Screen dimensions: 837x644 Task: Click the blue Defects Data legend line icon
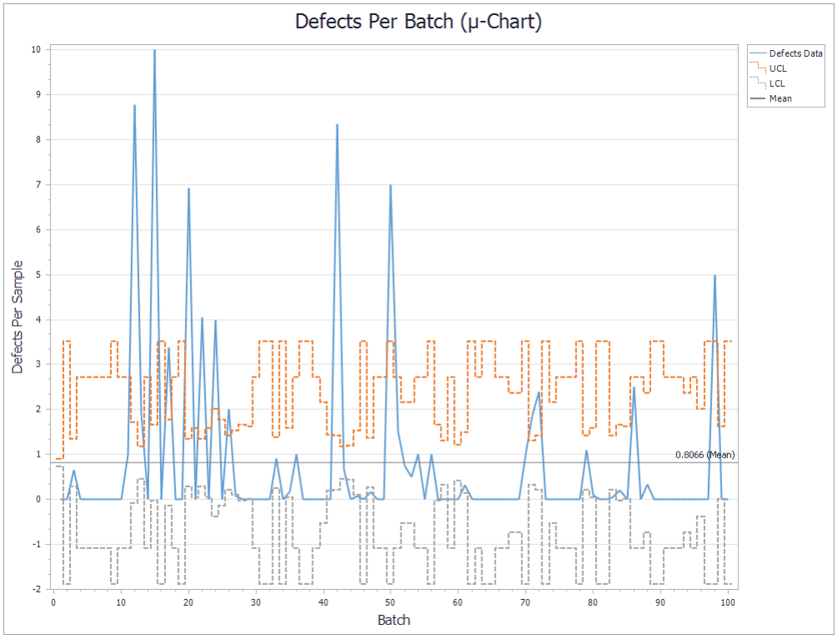759,53
